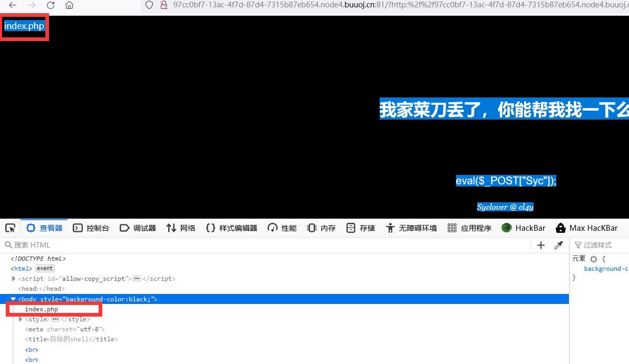Open the 样式编辑器 style editor tab
Viewport: 629px width, 364px height.
tap(231, 228)
